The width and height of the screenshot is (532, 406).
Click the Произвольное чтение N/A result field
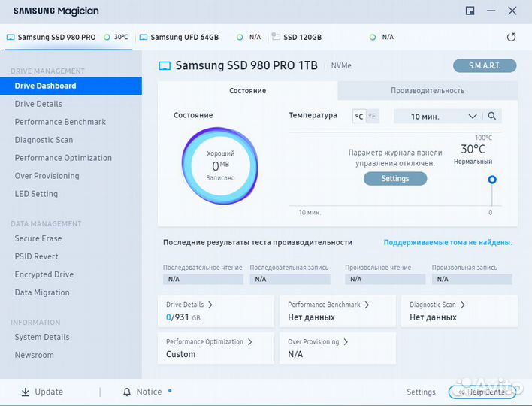(x=385, y=279)
